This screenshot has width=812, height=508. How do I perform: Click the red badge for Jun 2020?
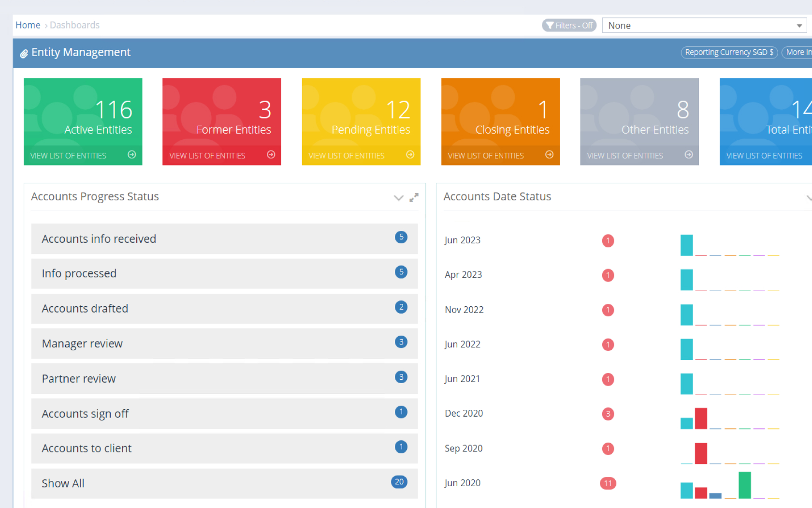point(608,483)
